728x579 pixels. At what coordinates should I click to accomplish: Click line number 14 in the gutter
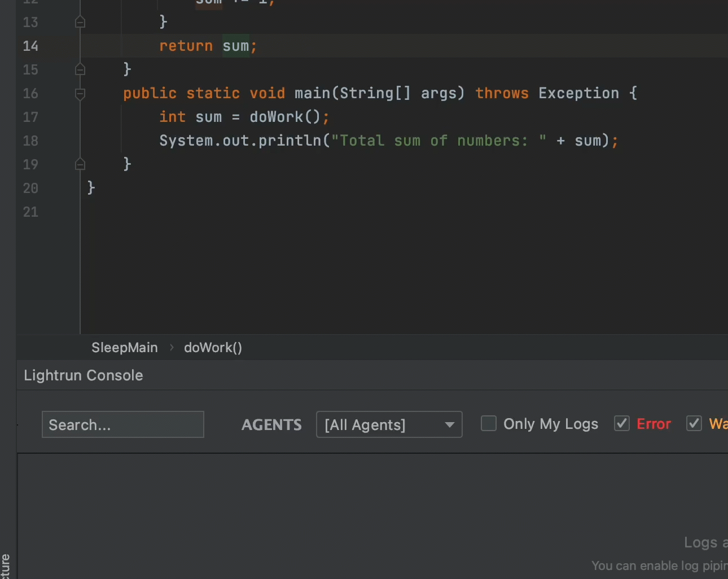click(x=30, y=46)
